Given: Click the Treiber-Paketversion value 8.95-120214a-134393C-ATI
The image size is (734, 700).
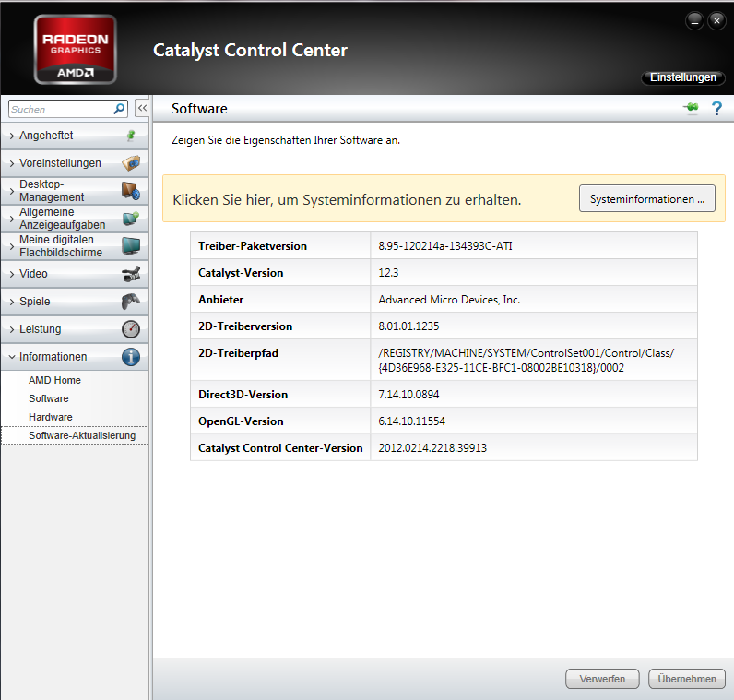Looking at the screenshot, I should point(445,246).
